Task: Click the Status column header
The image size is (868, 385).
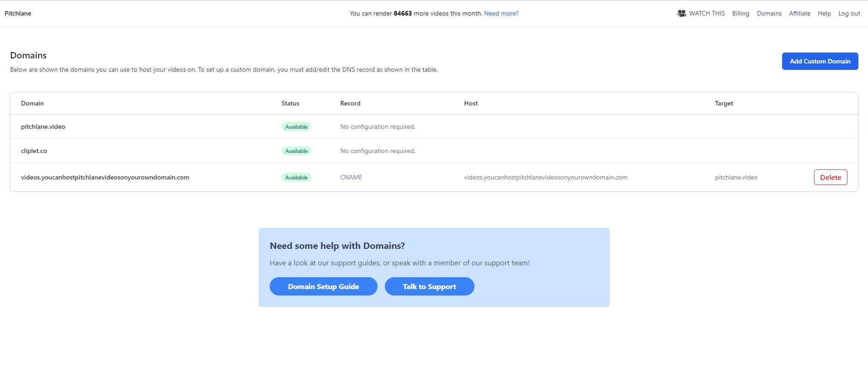Action: (x=290, y=103)
